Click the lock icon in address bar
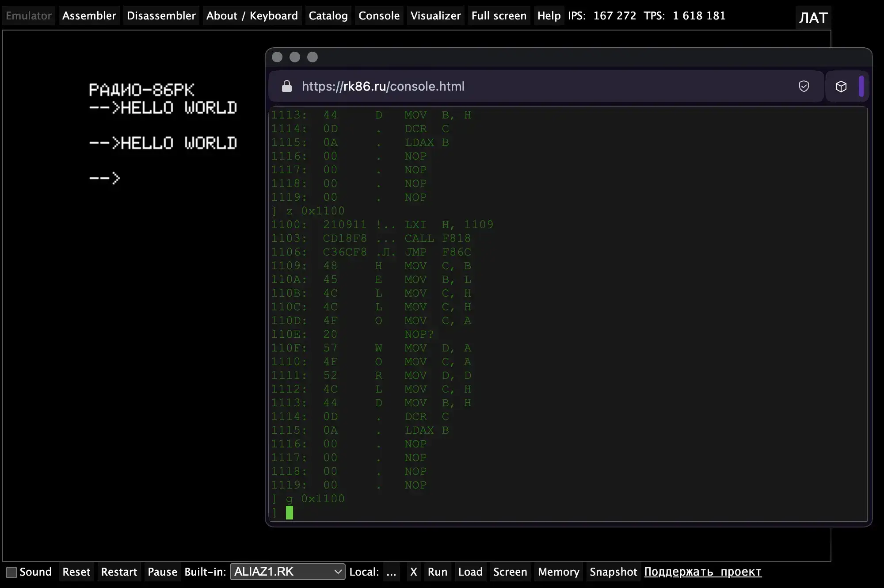The height and width of the screenshot is (588, 884). pyautogui.click(x=287, y=86)
